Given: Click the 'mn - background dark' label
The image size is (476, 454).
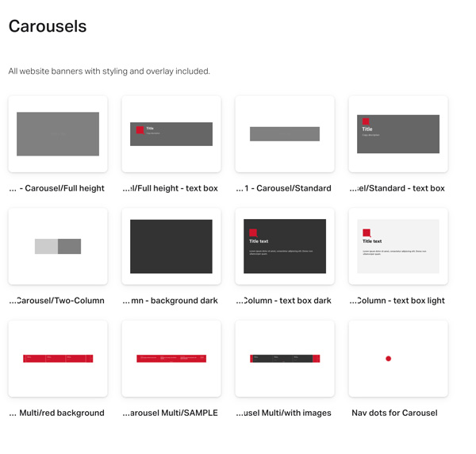Looking at the screenshot, I should 171,301.
